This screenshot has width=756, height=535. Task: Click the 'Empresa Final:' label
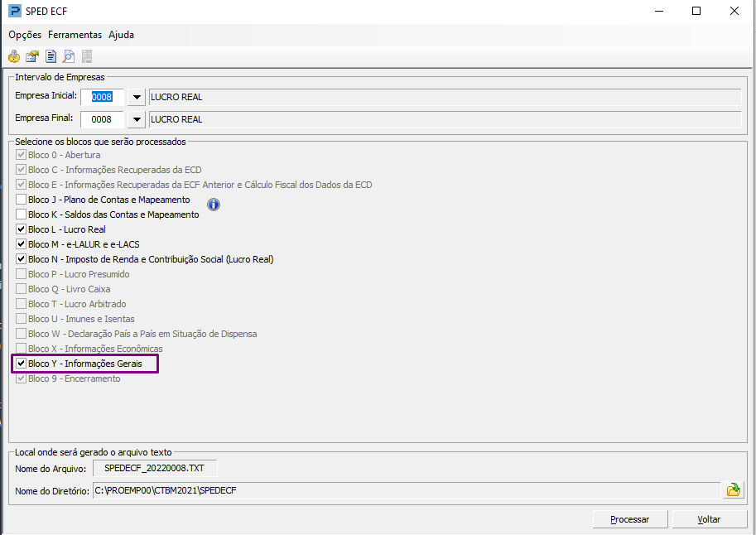coord(44,118)
